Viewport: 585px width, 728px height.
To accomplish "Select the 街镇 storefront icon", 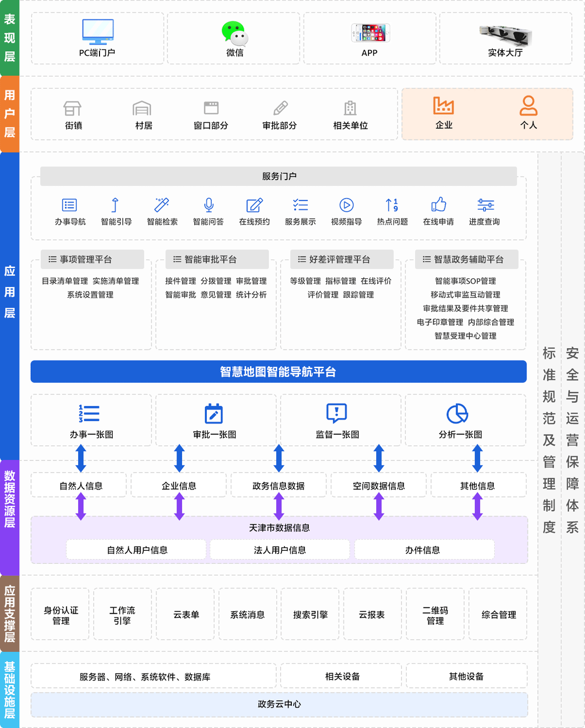I will (72, 108).
